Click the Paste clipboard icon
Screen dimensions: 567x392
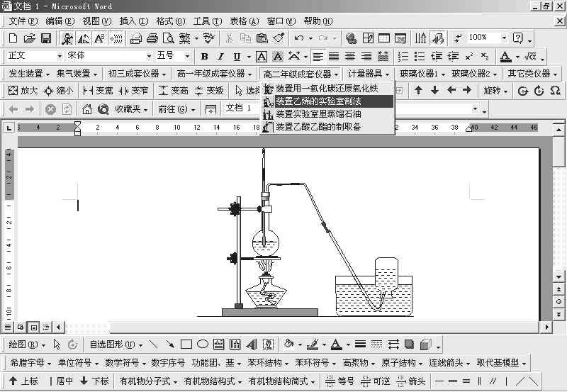262,38
